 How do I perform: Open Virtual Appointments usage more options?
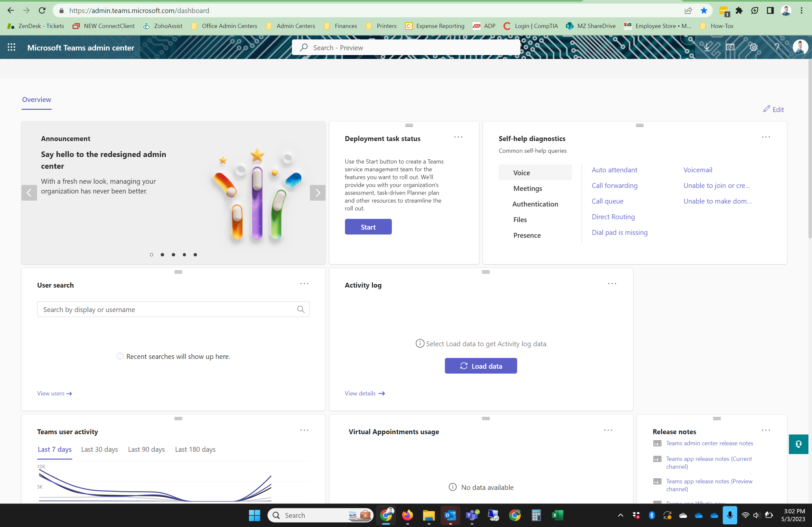608,430
